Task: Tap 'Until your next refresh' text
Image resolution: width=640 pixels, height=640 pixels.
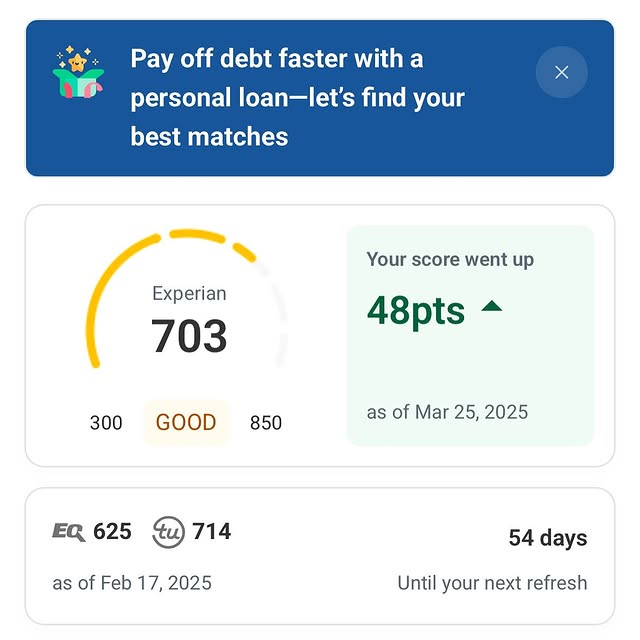Action: click(x=492, y=583)
